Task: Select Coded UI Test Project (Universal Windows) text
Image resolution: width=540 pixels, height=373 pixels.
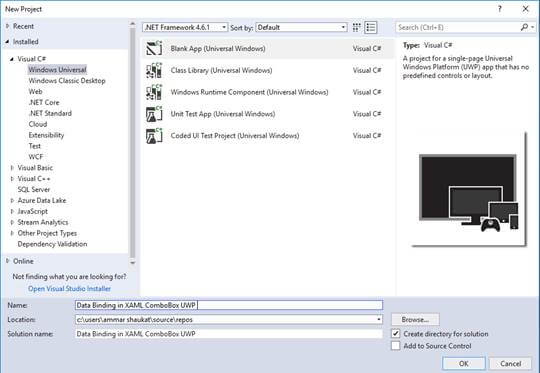Action: point(235,136)
